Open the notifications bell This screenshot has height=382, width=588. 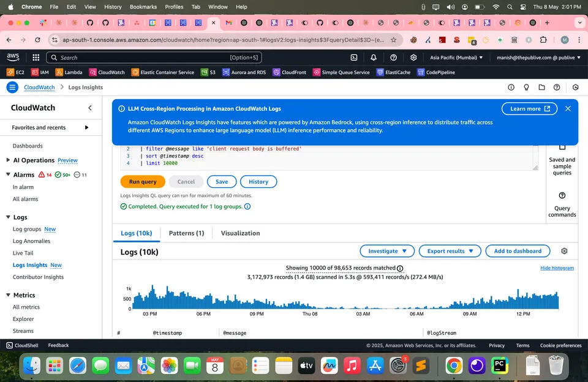point(374,58)
